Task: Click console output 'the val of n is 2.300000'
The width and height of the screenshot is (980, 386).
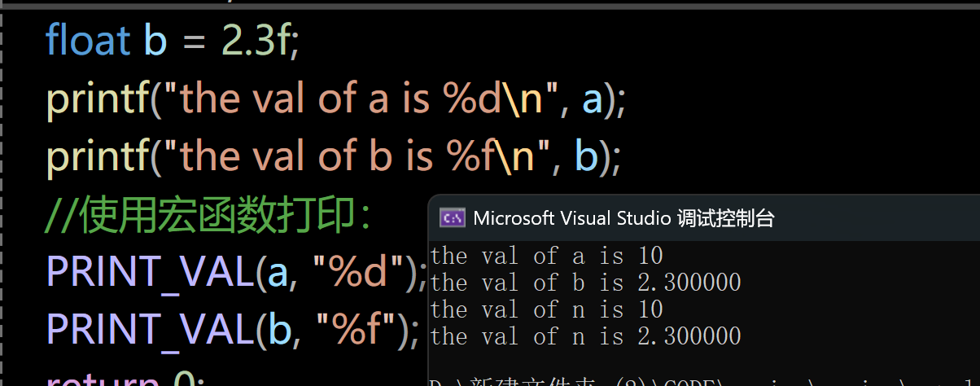Action: (585, 336)
